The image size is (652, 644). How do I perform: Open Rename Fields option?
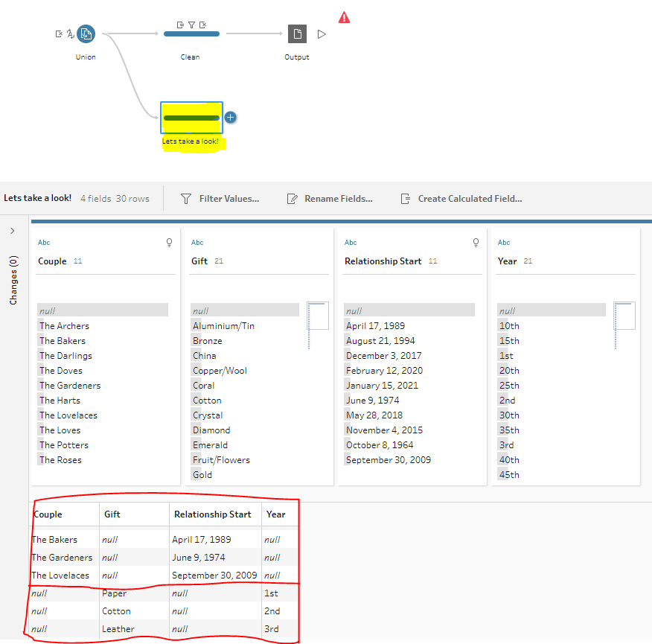pos(330,199)
